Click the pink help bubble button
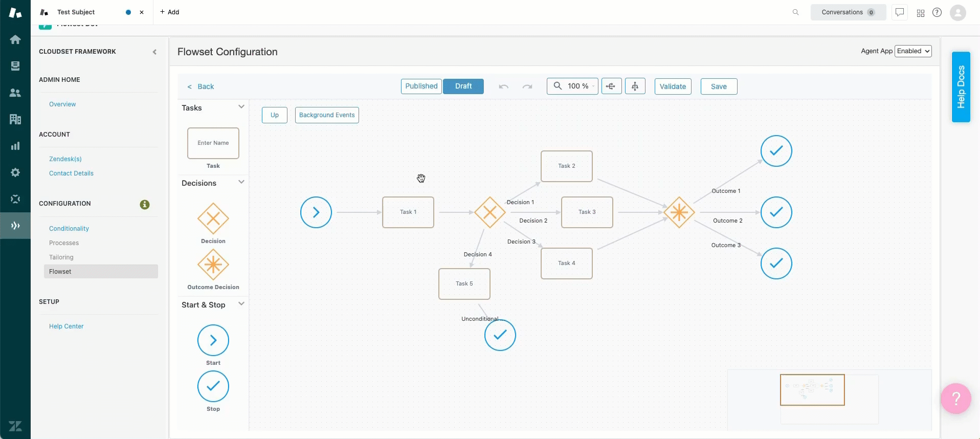 pyautogui.click(x=956, y=399)
